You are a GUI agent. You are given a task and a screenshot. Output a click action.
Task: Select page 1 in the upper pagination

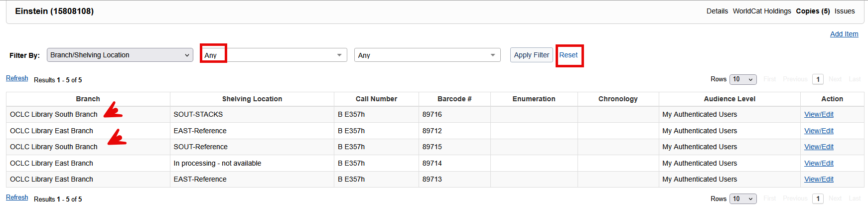coord(817,79)
